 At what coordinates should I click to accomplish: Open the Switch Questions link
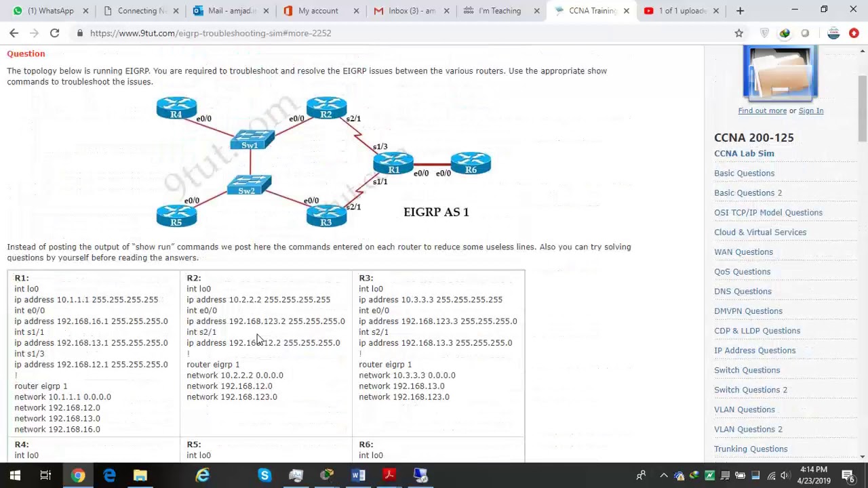(747, 369)
